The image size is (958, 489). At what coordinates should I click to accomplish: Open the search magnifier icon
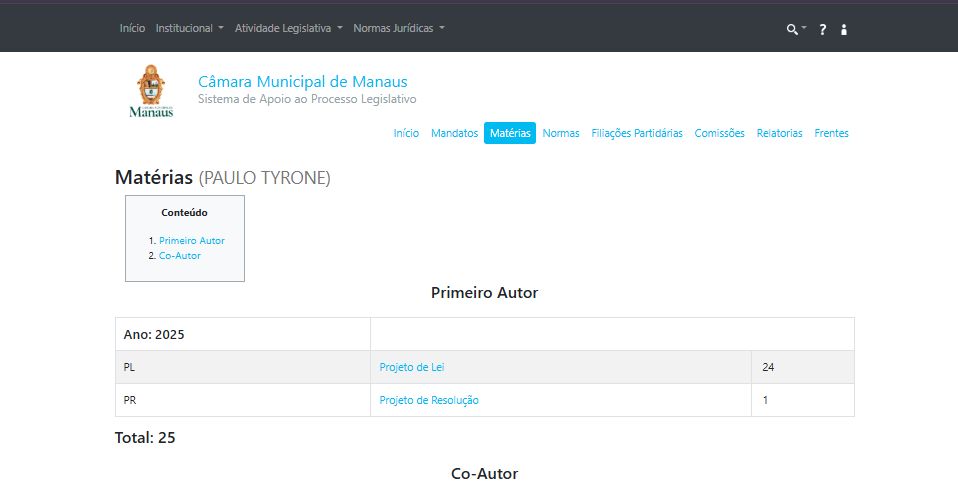pyautogui.click(x=793, y=30)
